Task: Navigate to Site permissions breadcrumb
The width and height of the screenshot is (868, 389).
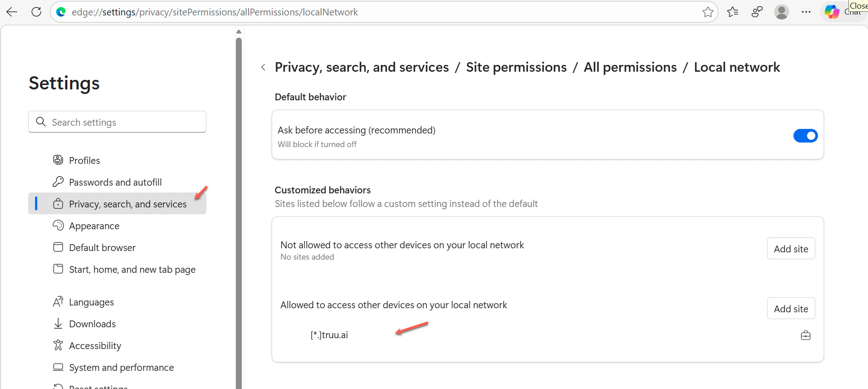Action: tap(516, 68)
